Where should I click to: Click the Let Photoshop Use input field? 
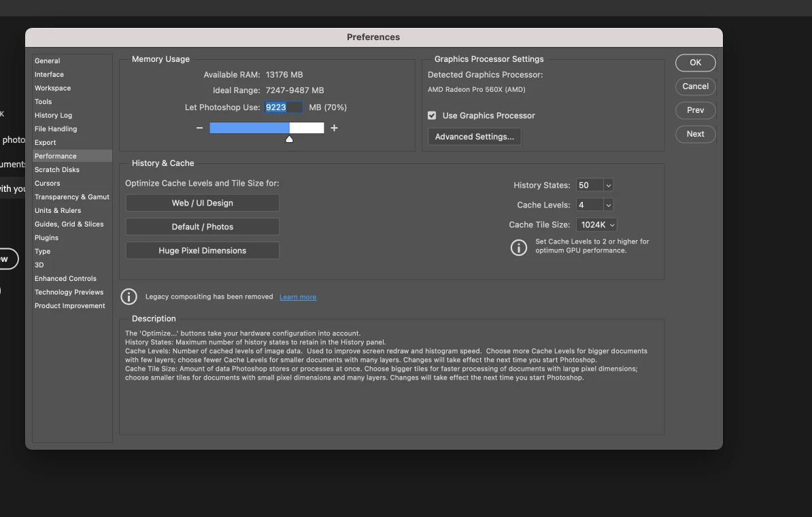284,107
